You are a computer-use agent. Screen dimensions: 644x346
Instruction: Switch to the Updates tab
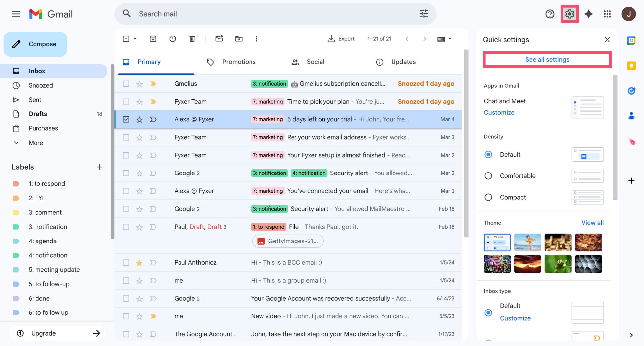click(x=403, y=62)
